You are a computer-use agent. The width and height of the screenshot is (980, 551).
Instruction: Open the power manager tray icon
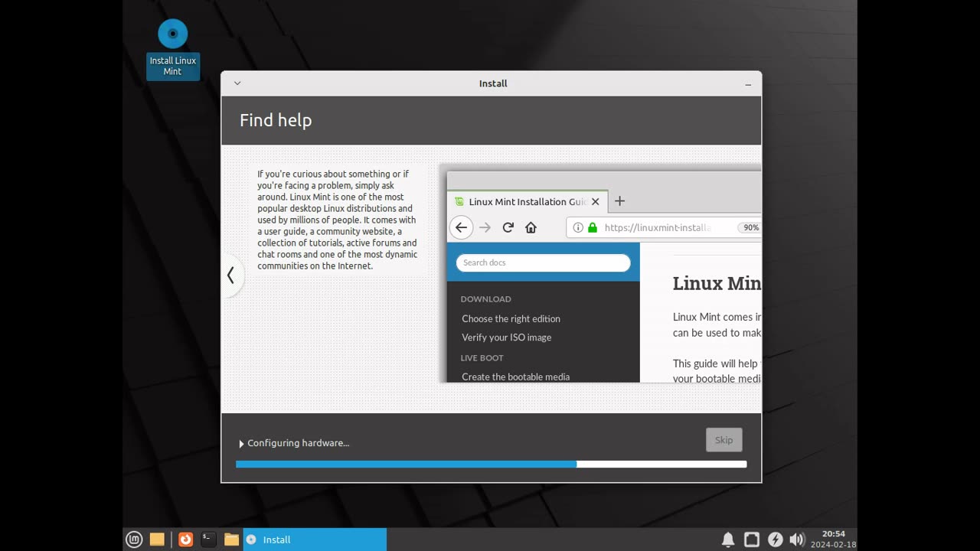click(775, 540)
